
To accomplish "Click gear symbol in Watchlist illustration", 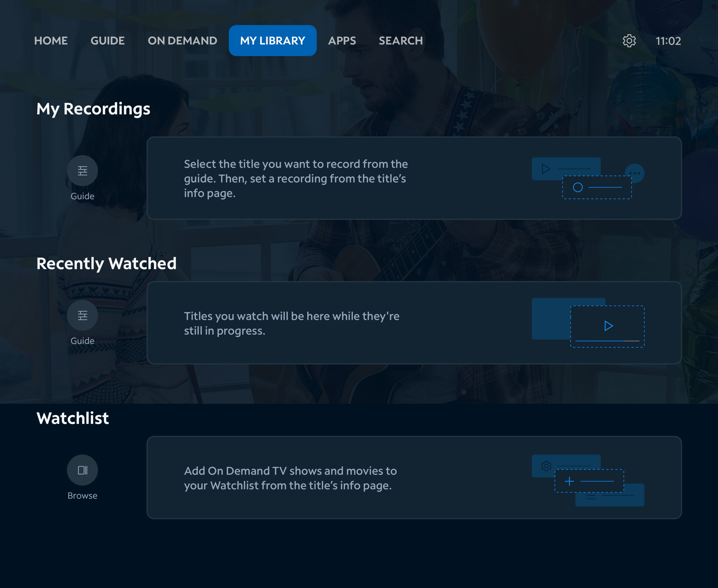I will (546, 466).
